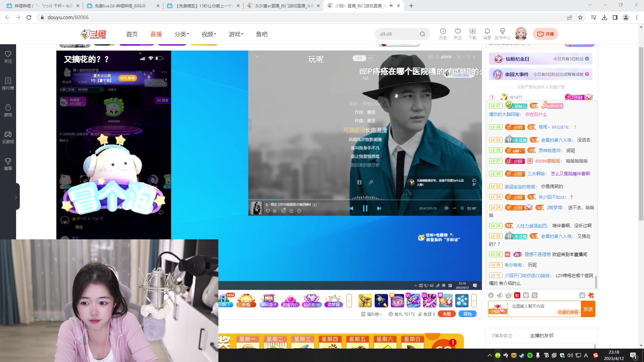
Task: Open 关注 in the left sidebar
Action: point(8,57)
